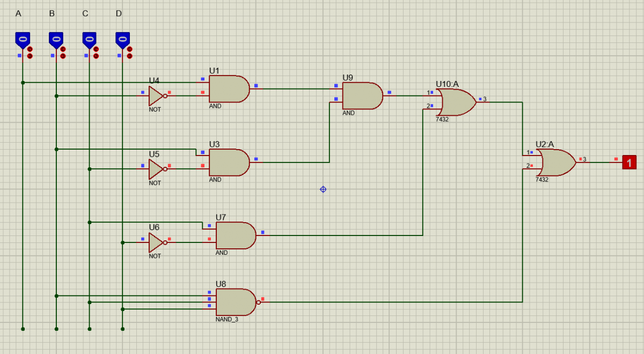The height and width of the screenshot is (354, 644).
Task: Select the U9 AND gate
Action: click(362, 96)
